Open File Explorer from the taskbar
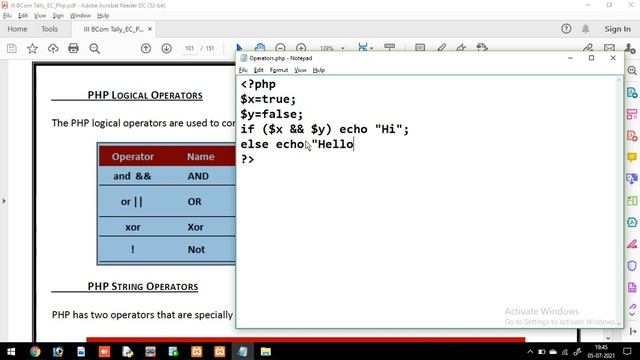This screenshot has width=640, height=360. [x=266, y=351]
